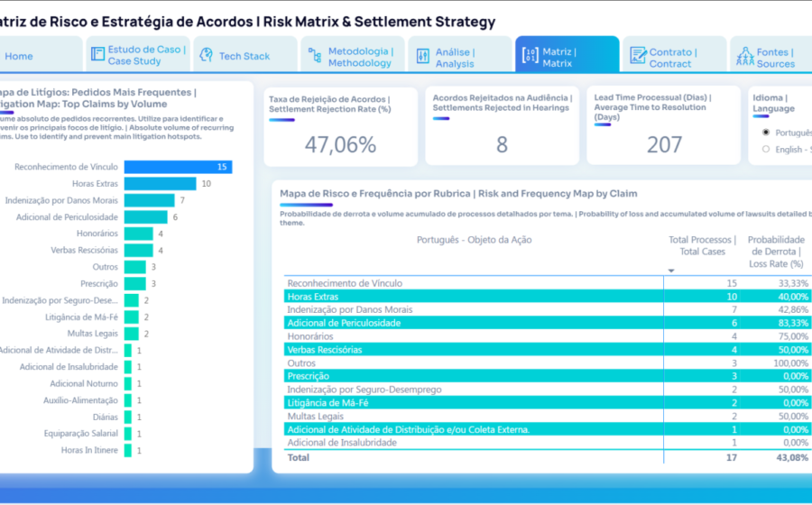Click the Outros row in the table
Image resolution: width=812 pixels, height=505 pixels.
point(548,363)
